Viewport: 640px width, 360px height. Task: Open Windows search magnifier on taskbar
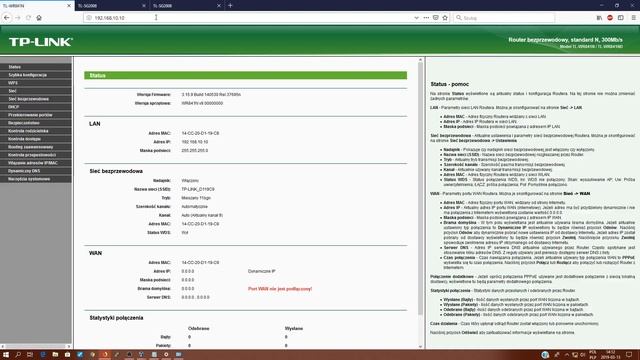click(18, 355)
